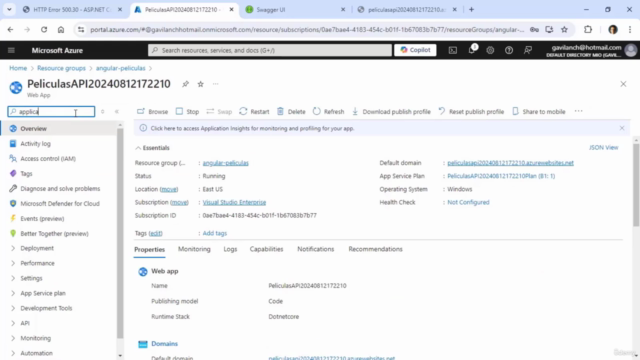Go to Resource groups breadcrumb
640x360 pixels.
pyautogui.click(x=61, y=68)
